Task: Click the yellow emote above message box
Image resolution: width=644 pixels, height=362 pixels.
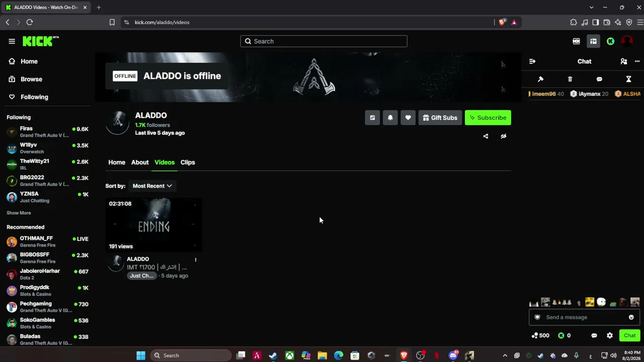Action: (x=590, y=302)
